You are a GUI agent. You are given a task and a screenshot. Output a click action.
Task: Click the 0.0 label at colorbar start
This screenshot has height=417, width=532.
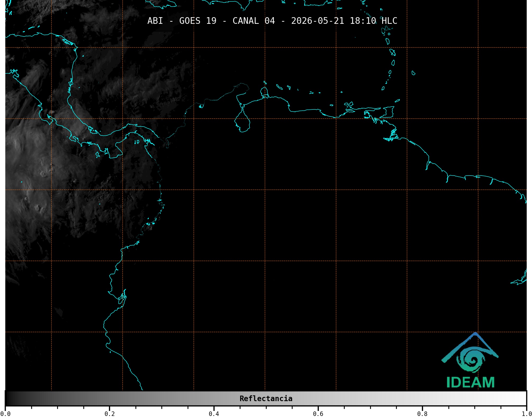5,413
